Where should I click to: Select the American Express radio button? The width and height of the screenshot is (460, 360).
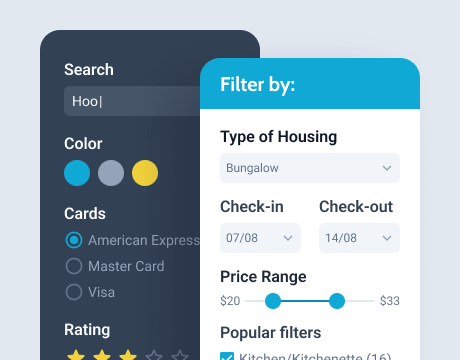[74, 240]
